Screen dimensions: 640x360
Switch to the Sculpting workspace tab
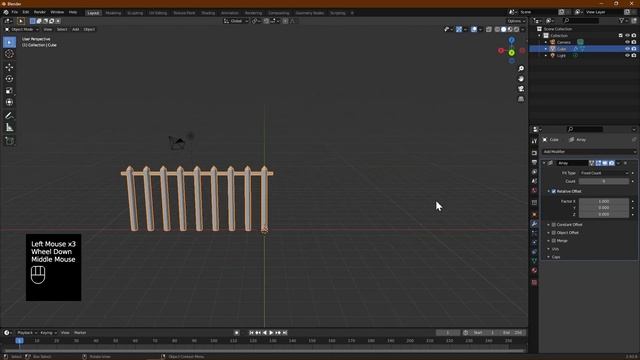click(135, 13)
